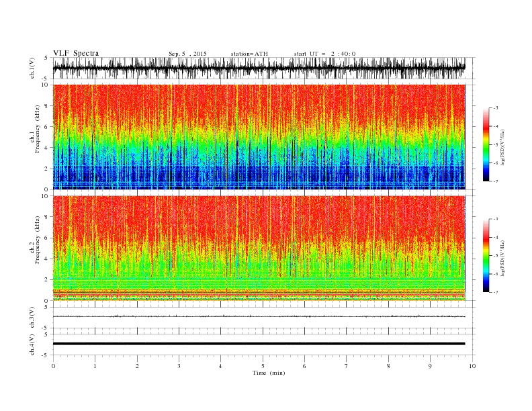
Task: Click the "-3" label on the ch.1 colorbar
Action: click(x=495, y=108)
